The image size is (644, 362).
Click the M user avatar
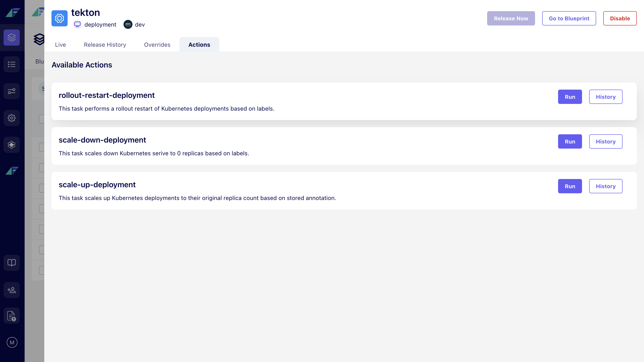pyautogui.click(x=12, y=342)
